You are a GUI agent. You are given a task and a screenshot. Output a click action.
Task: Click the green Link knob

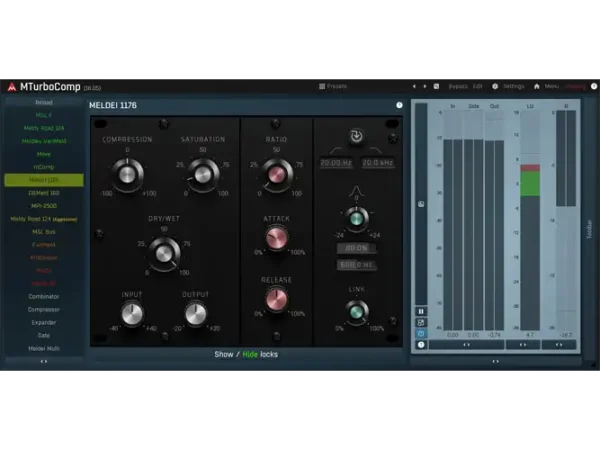click(x=356, y=312)
